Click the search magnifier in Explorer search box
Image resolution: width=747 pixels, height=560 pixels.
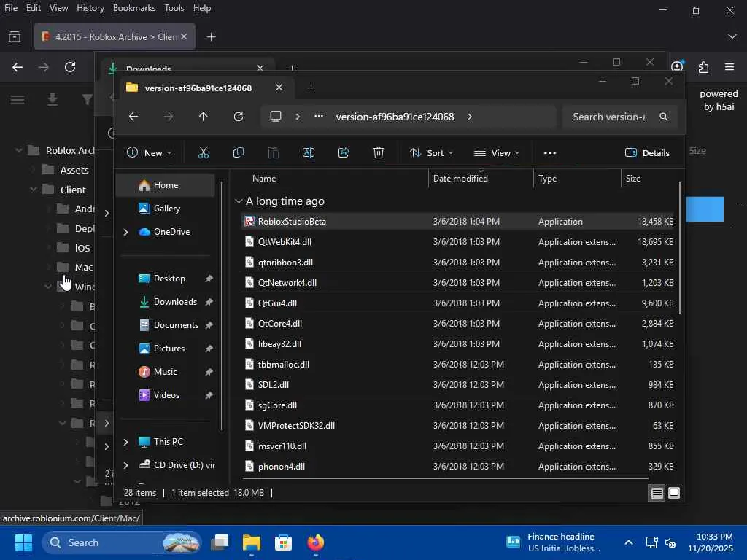click(664, 117)
